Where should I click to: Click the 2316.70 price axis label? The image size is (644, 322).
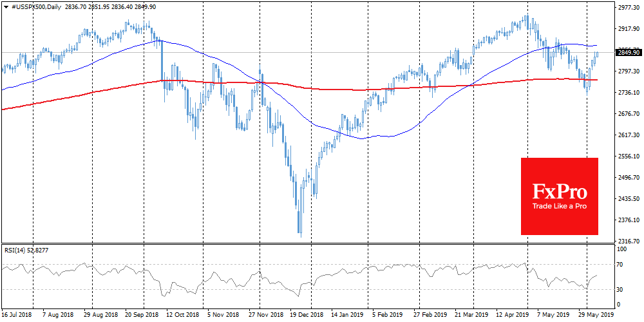[x=628, y=241]
